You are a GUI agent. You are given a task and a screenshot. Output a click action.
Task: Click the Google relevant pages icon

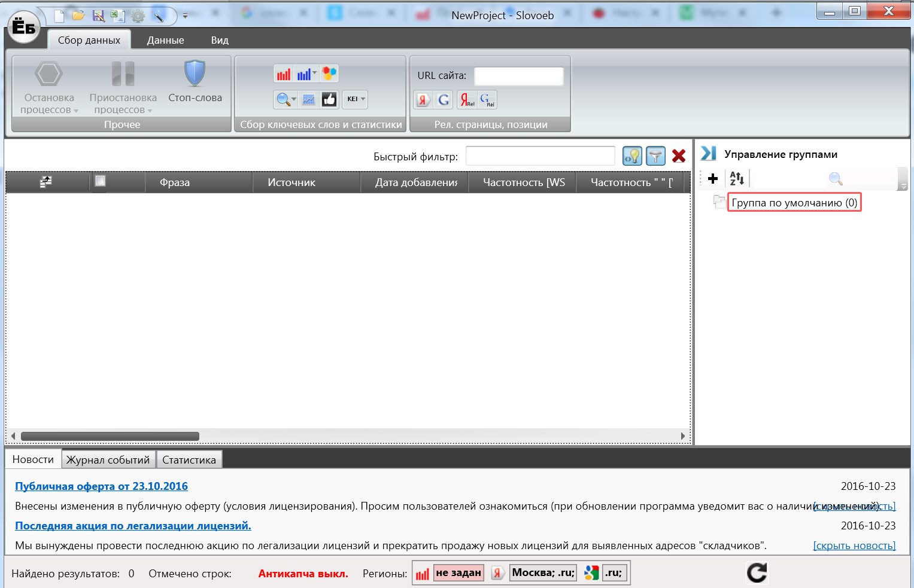(444, 100)
